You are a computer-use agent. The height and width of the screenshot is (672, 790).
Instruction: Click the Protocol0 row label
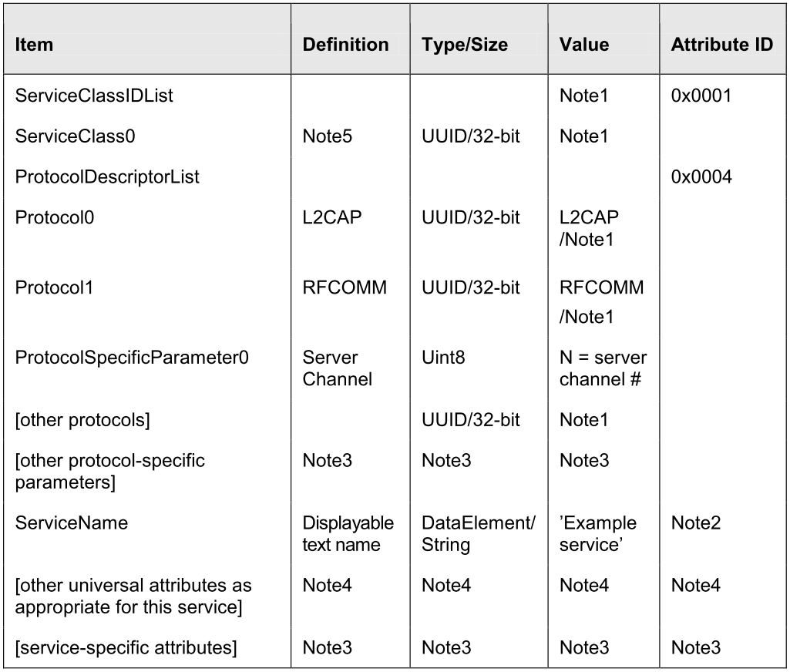[55, 218]
